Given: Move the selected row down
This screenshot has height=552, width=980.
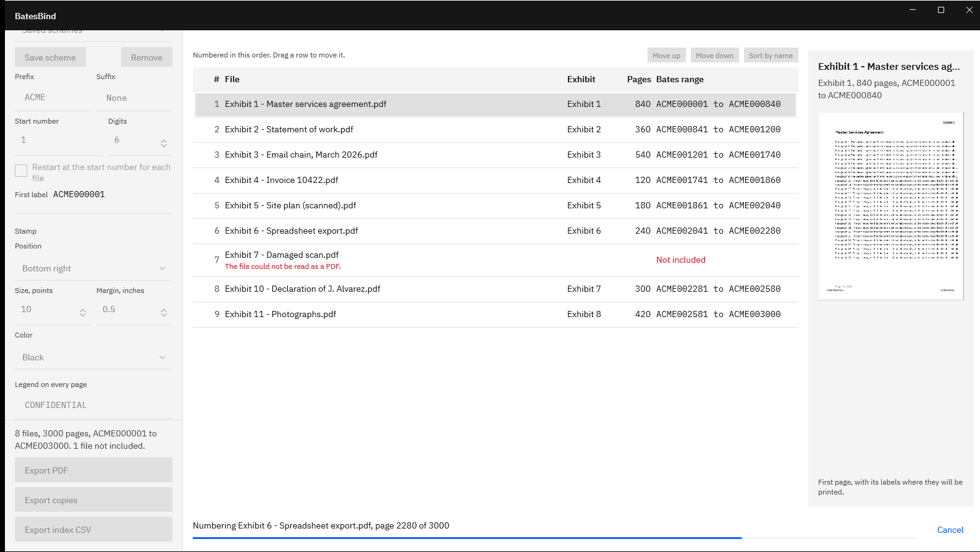Looking at the screenshot, I should [x=715, y=56].
